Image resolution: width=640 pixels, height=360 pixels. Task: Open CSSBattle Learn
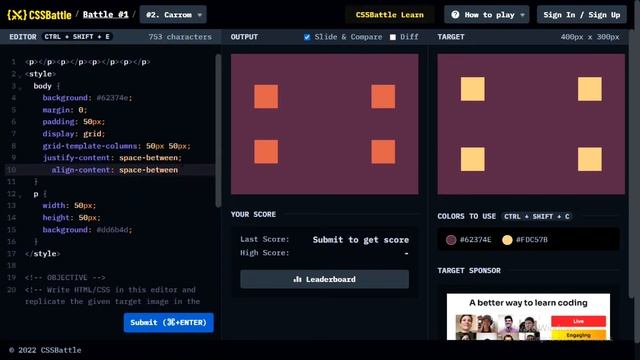(x=389, y=15)
